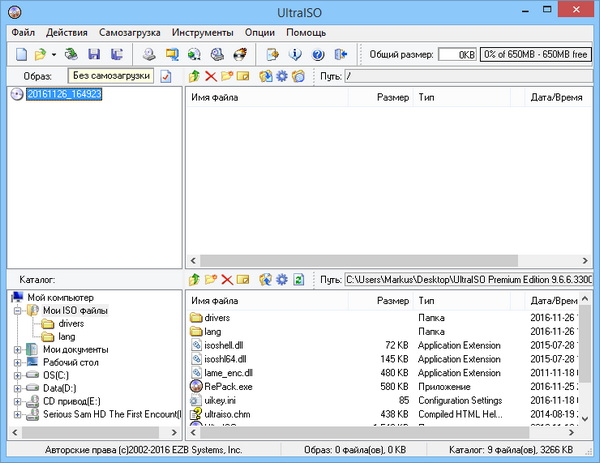The width and height of the screenshot is (600, 463).
Task: Click the red X delete icon in image toolbar
Action: (x=210, y=76)
